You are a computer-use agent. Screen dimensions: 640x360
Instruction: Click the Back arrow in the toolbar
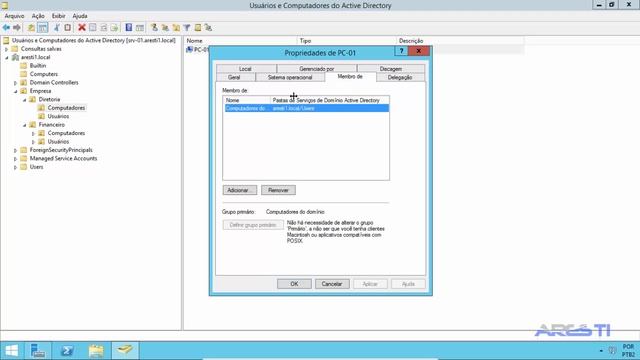(6, 28)
